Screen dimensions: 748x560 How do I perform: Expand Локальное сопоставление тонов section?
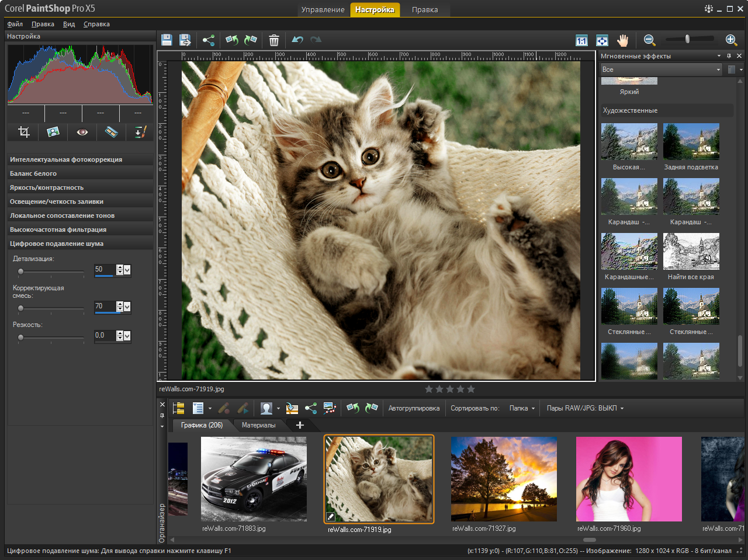click(x=80, y=215)
